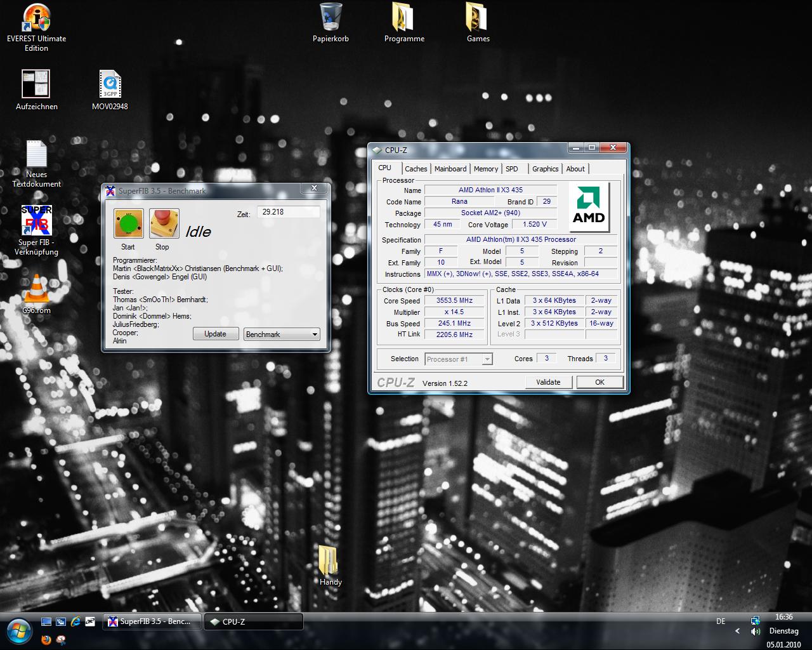Select CPU-Z taskbar button
Image resolution: width=812 pixels, height=650 pixels.
(x=254, y=621)
